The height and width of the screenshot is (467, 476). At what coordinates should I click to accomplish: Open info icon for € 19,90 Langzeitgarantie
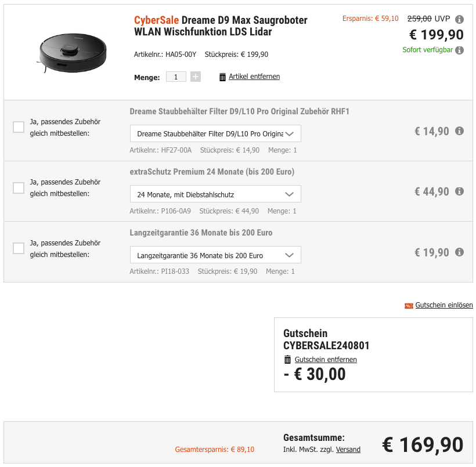click(459, 252)
